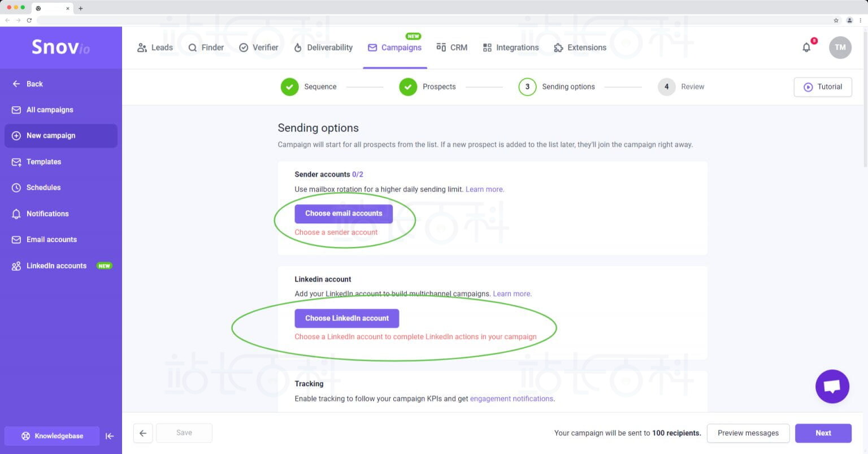The image size is (868, 454).
Task: Open the TM user avatar menu
Action: (x=840, y=47)
